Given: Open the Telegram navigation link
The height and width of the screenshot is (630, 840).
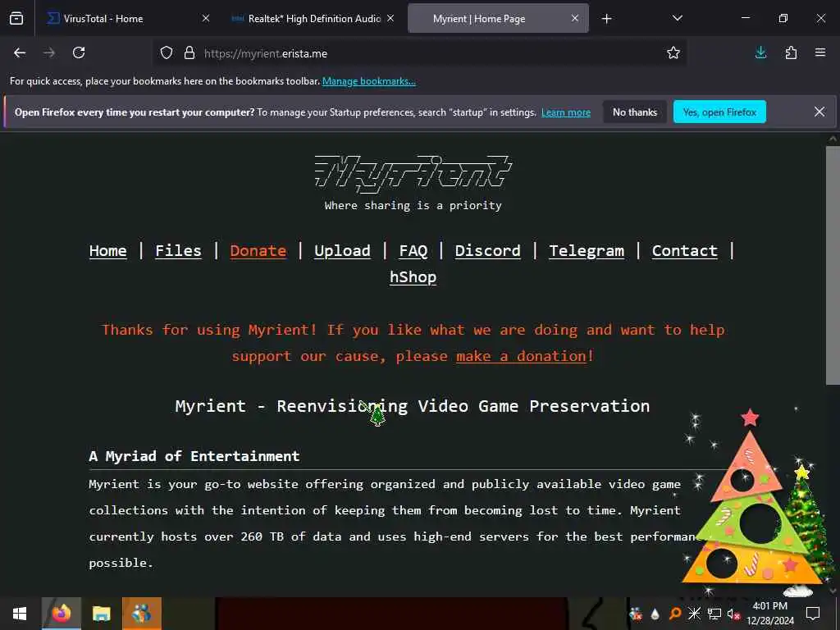Looking at the screenshot, I should [x=587, y=251].
